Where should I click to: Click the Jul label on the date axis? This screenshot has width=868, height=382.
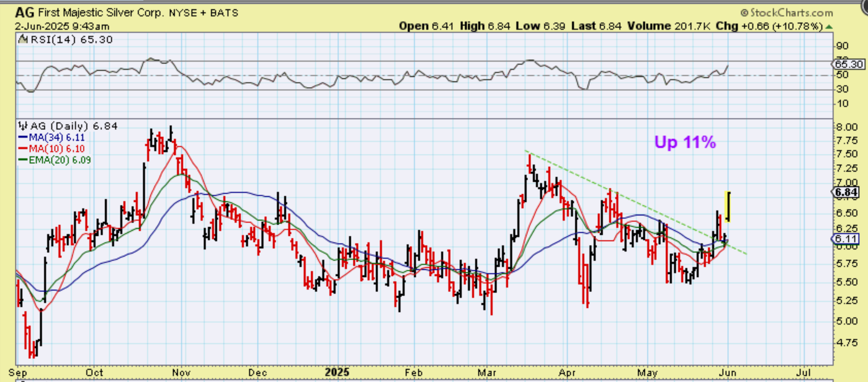click(804, 373)
